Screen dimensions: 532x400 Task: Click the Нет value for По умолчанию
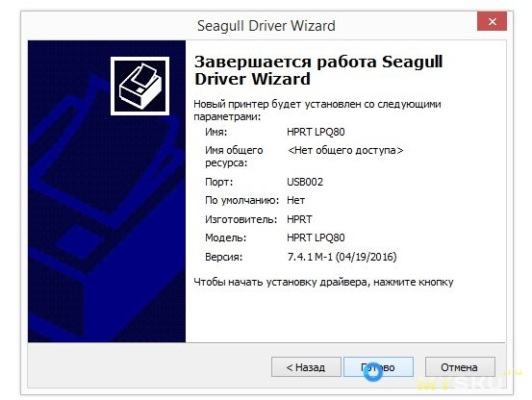tap(295, 200)
